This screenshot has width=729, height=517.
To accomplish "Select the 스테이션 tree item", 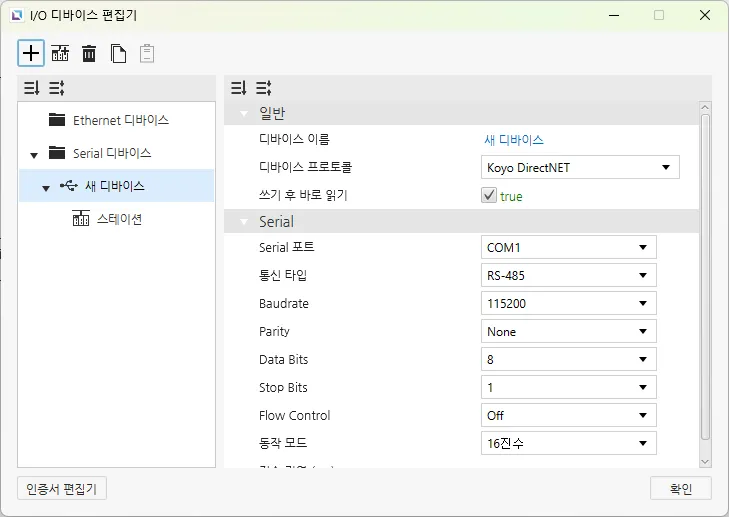I will click(118, 219).
